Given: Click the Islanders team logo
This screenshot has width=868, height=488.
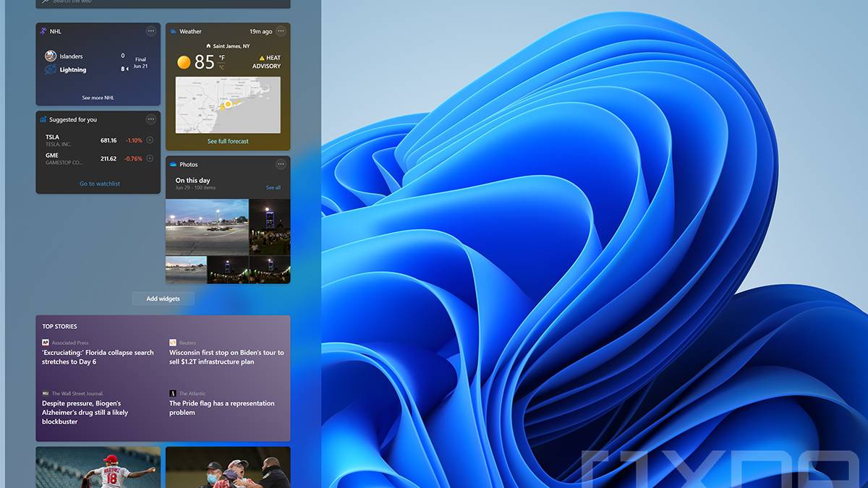Looking at the screenshot, I should click(x=51, y=56).
